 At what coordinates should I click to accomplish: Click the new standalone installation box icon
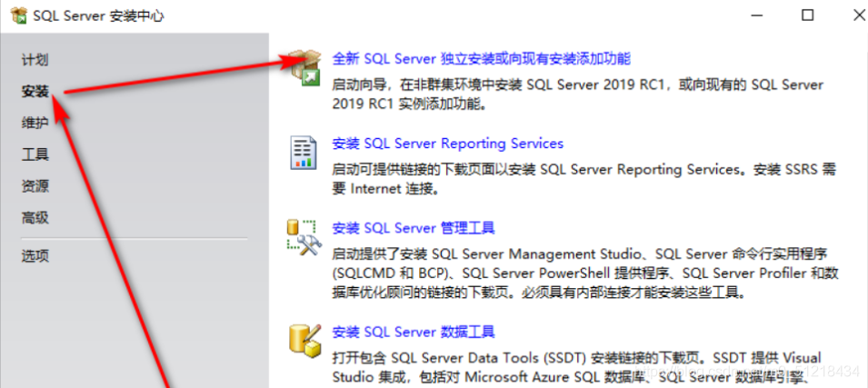click(306, 67)
